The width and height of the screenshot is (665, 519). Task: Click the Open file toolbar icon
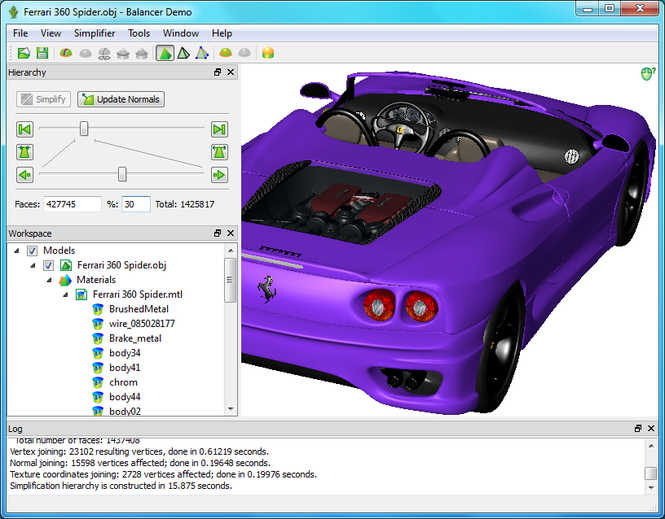tap(24, 53)
